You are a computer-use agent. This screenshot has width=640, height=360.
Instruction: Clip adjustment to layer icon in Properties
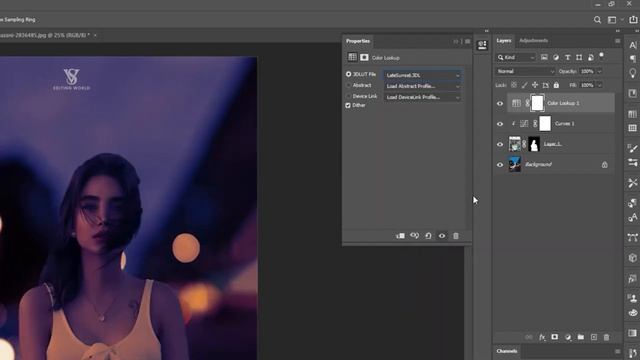click(400, 236)
